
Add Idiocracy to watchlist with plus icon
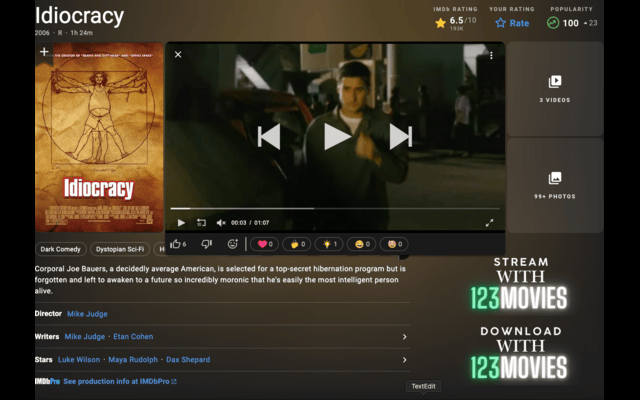click(x=44, y=52)
